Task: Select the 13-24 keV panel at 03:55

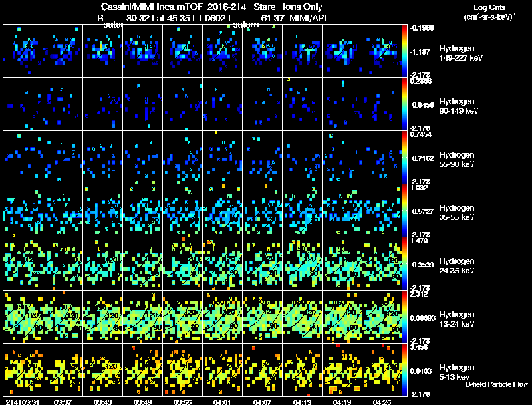Action: pos(182,317)
